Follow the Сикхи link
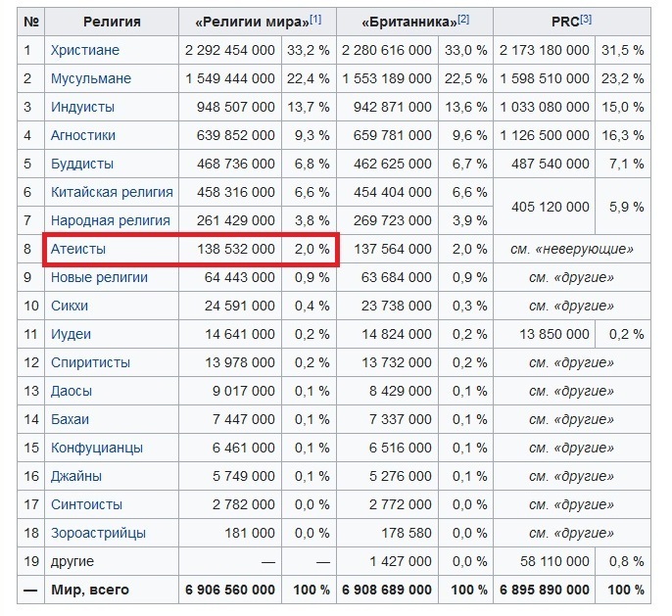The image size is (672, 616). [70, 306]
